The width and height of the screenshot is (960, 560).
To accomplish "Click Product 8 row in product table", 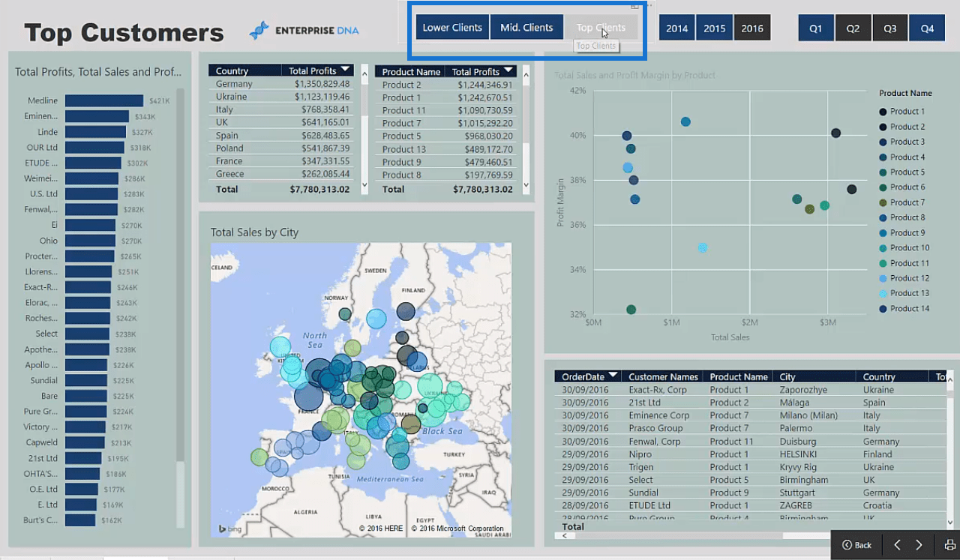I will 447,175.
